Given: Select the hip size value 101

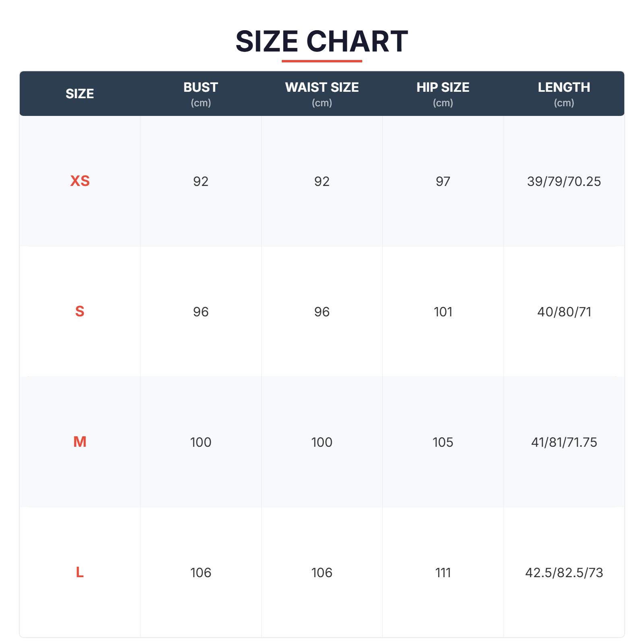Looking at the screenshot, I should pos(443,312).
